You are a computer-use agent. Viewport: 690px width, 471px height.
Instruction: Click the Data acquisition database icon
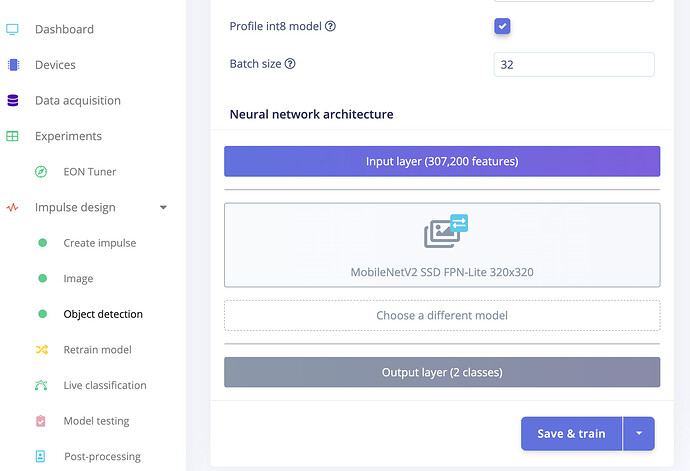point(13,101)
